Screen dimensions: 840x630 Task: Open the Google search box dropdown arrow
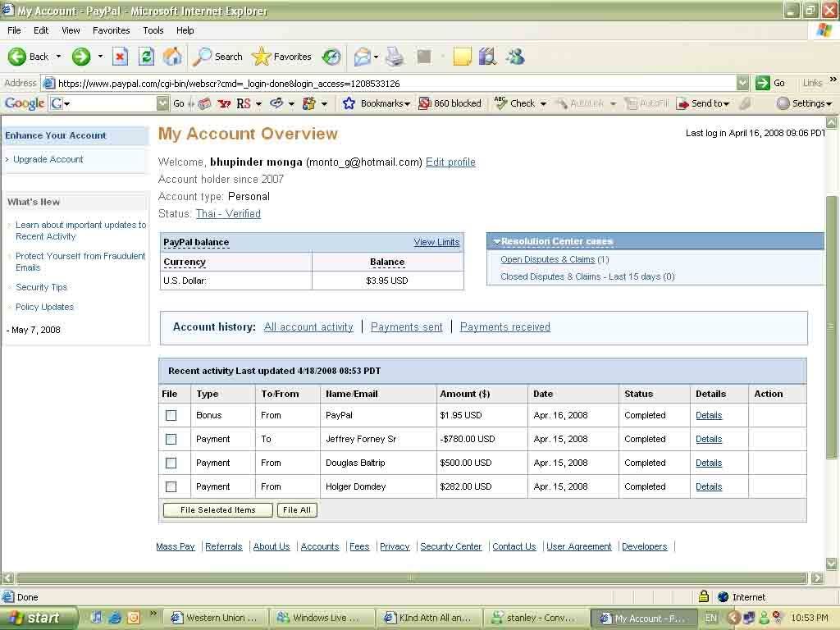[163, 103]
